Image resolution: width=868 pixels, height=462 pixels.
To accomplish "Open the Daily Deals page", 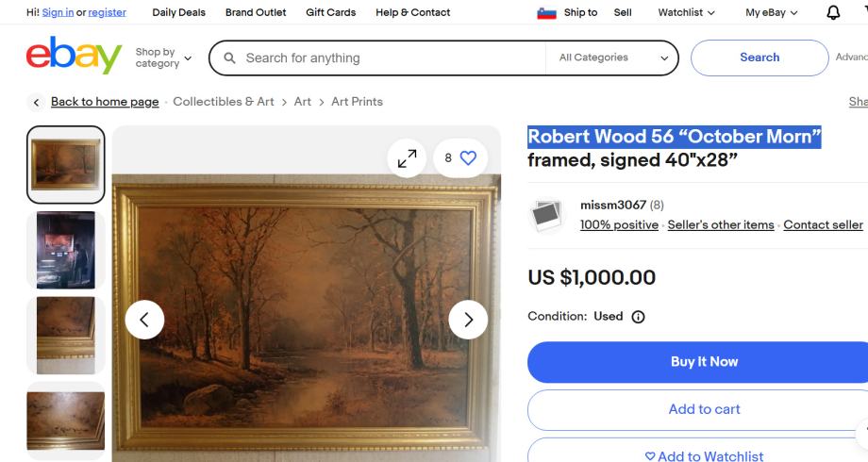I will coord(177,12).
